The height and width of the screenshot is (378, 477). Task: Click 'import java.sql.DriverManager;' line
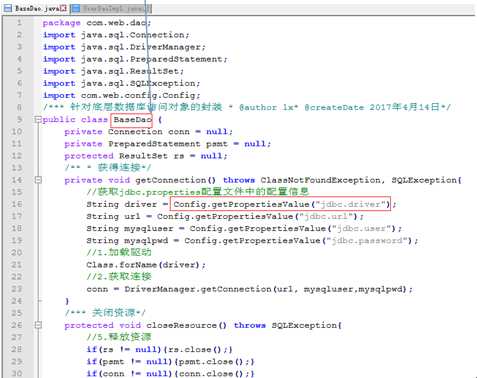pos(124,47)
